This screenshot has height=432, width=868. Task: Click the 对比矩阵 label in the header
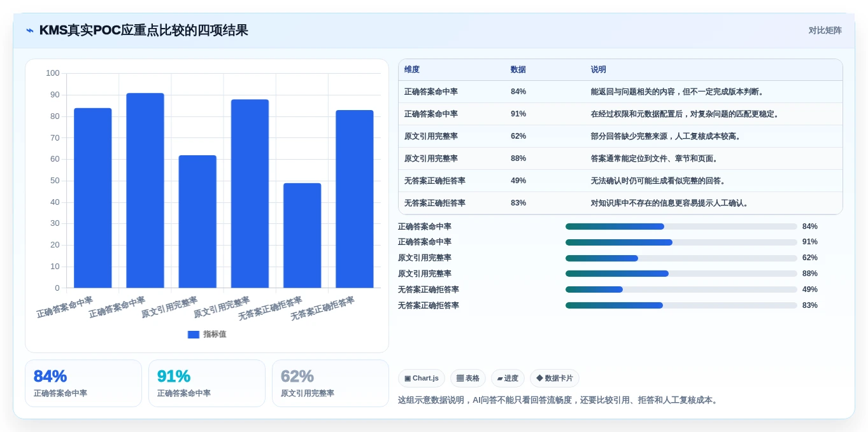(825, 31)
